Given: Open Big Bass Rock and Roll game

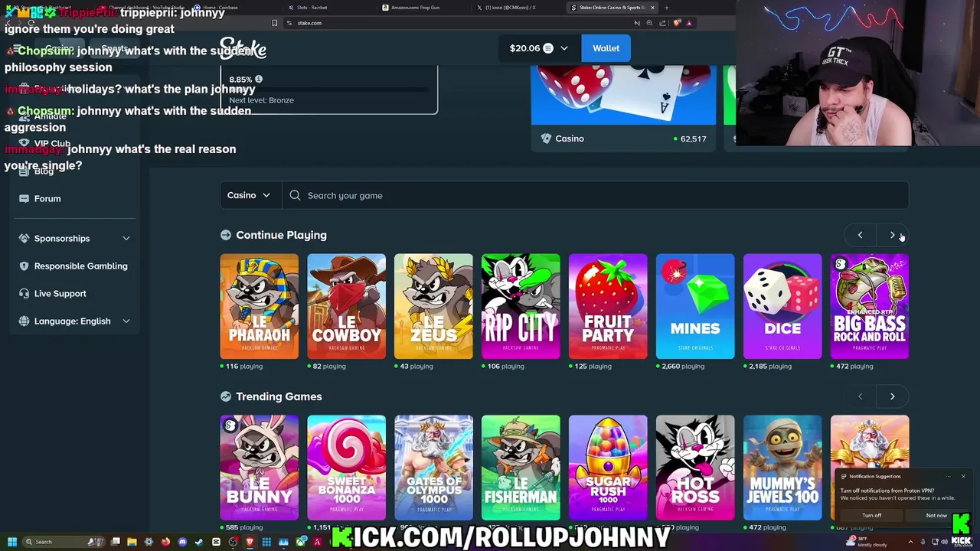Looking at the screenshot, I should coord(870,306).
